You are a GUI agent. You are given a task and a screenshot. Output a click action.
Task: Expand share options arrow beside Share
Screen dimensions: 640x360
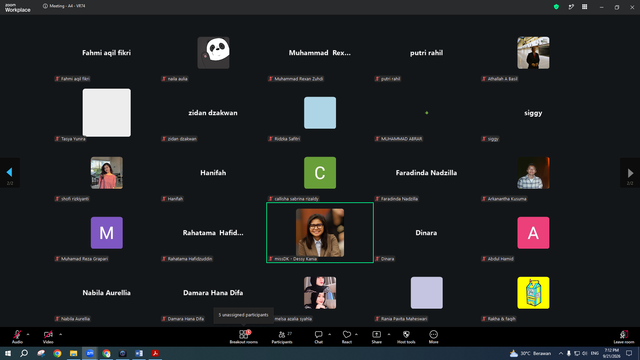389,334
